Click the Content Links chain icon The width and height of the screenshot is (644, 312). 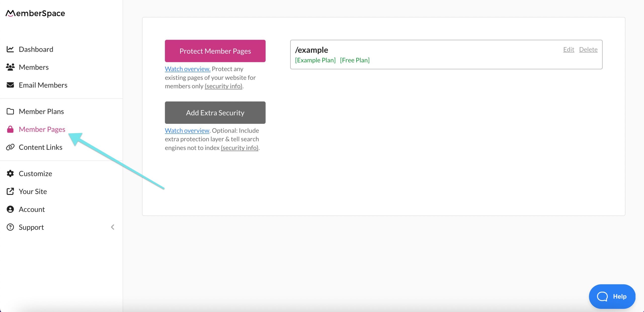10,147
